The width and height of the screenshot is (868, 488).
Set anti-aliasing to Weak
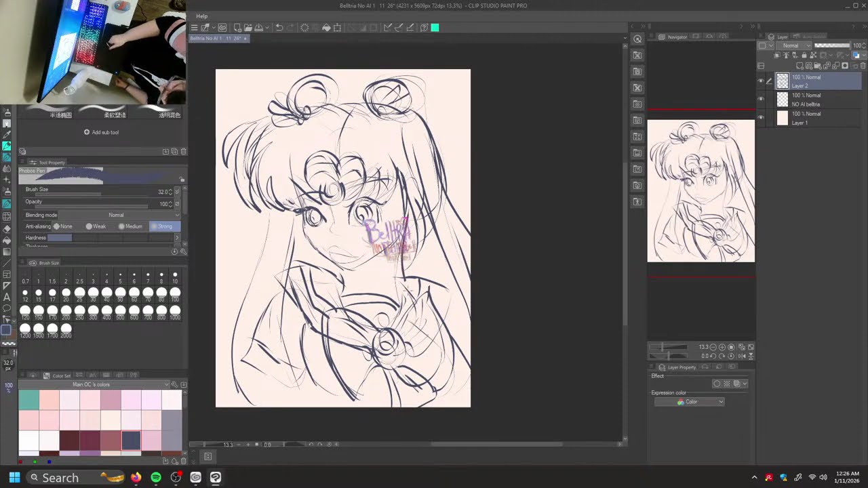pos(96,226)
